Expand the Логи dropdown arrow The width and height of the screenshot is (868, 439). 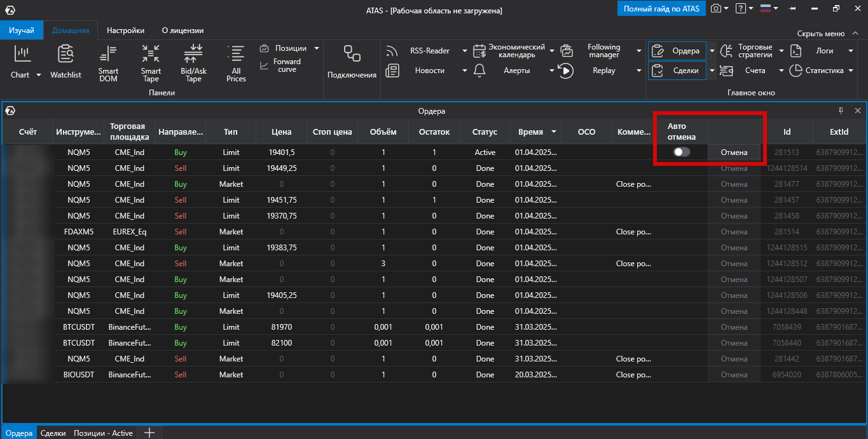850,51
